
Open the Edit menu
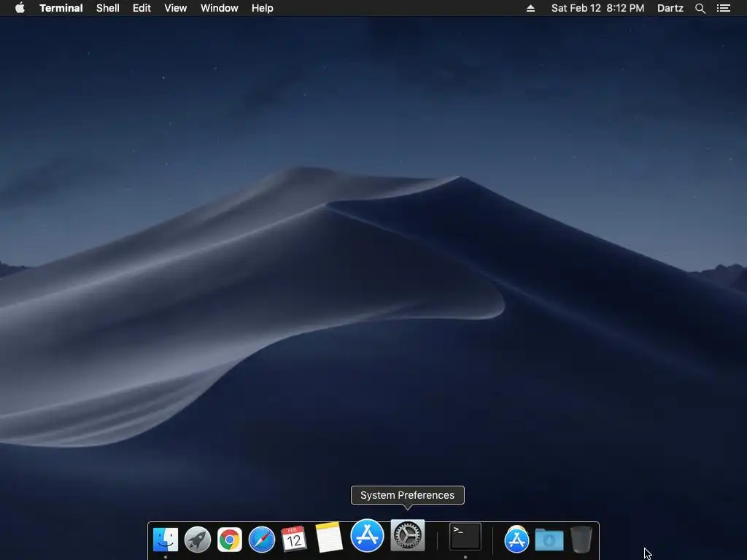tap(142, 8)
